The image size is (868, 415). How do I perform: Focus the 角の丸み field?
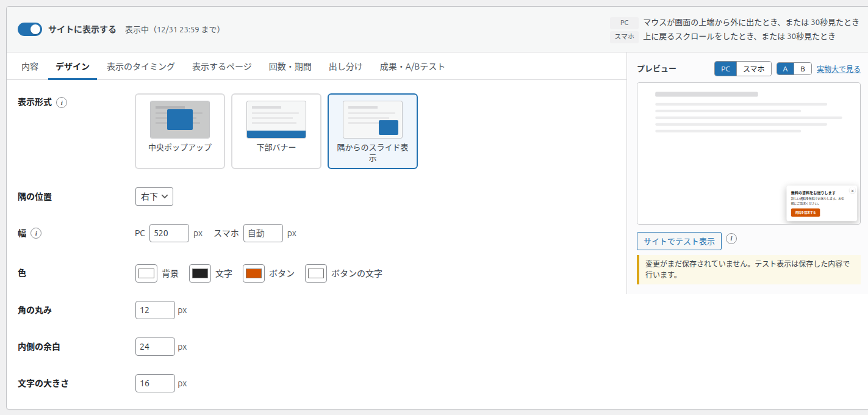coord(155,310)
